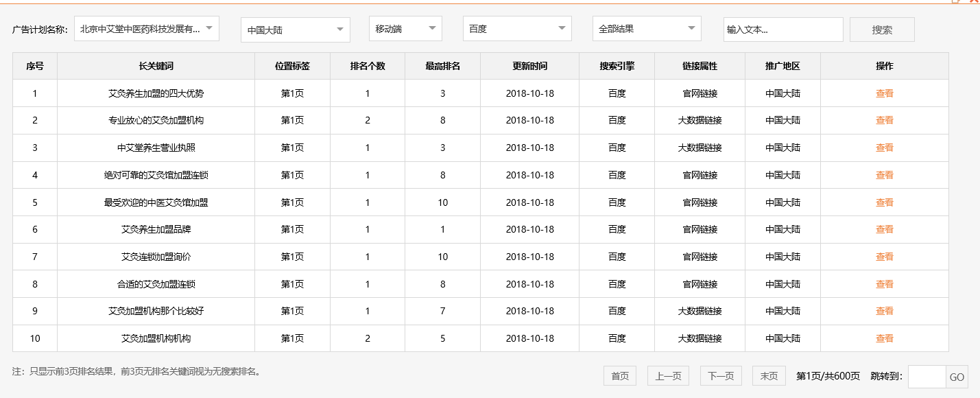View details of 专业放心的艾灸加盟机构 row
This screenshot has width=980, height=398.
click(885, 120)
